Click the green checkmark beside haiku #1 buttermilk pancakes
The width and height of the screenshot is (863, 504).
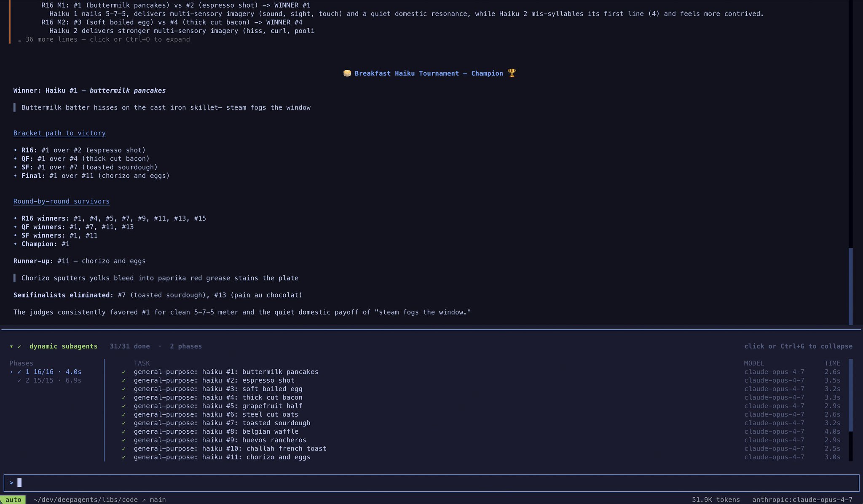click(x=124, y=372)
